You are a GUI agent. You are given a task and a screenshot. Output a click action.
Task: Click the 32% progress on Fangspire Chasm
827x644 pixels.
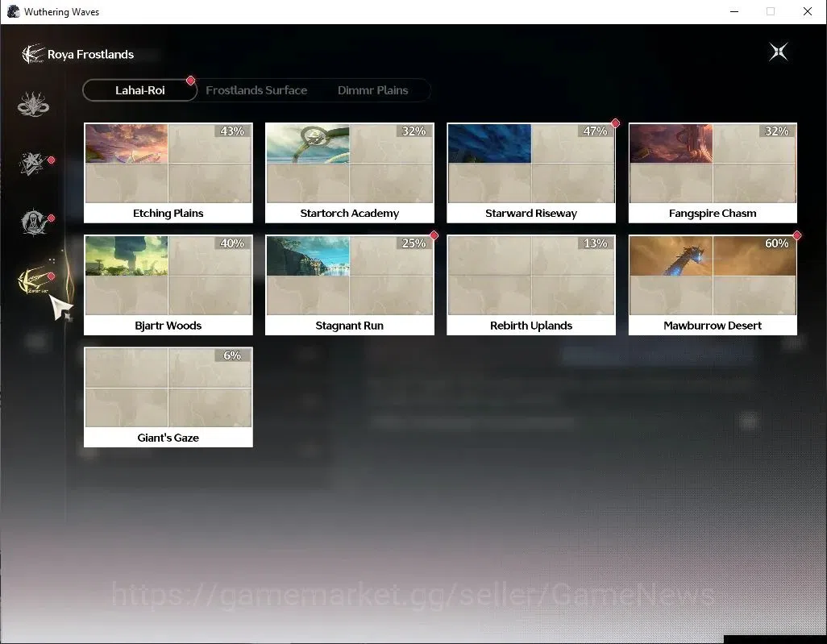click(776, 131)
